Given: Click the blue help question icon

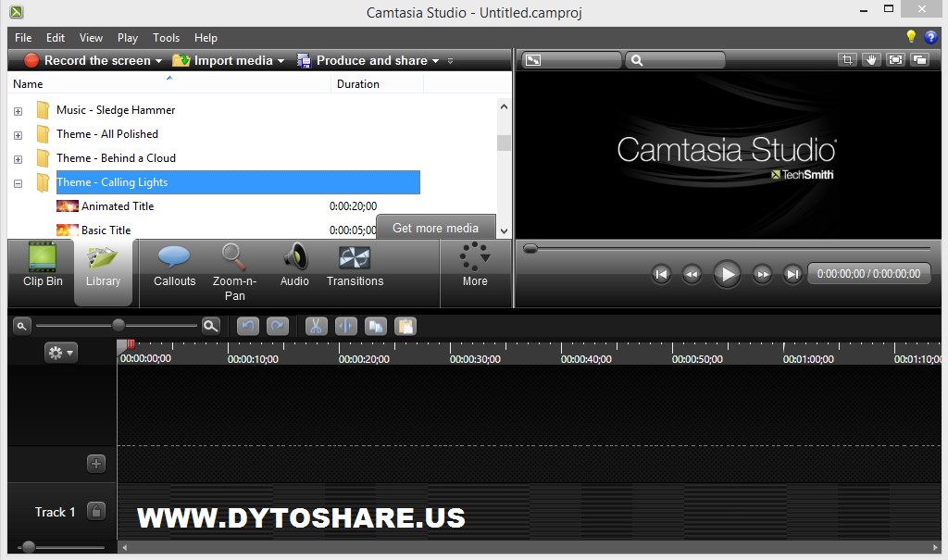Looking at the screenshot, I should pyautogui.click(x=931, y=38).
